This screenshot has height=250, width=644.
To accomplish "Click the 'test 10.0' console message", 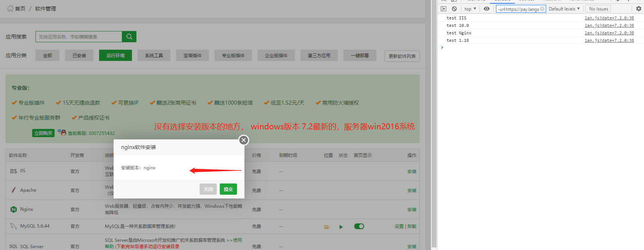I will click(x=457, y=25).
